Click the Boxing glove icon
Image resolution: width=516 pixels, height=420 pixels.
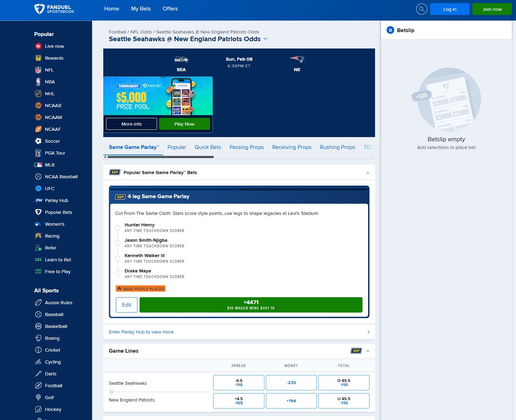38,338
